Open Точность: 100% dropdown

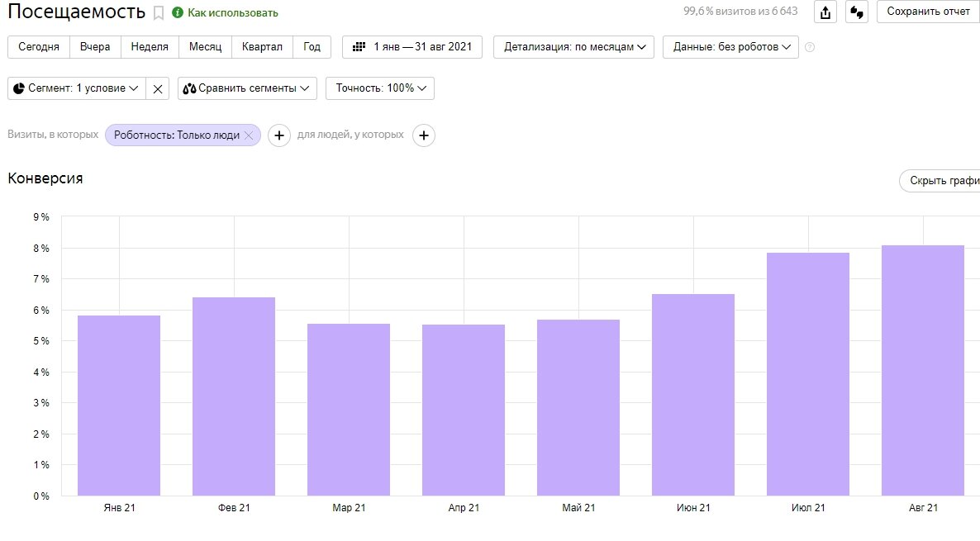pyautogui.click(x=380, y=88)
